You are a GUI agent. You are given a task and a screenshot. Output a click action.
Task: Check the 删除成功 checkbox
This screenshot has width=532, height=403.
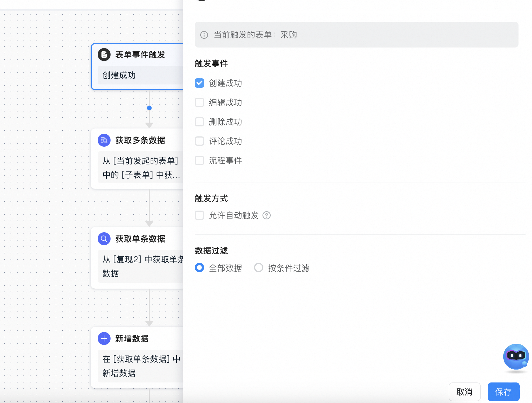tap(199, 122)
